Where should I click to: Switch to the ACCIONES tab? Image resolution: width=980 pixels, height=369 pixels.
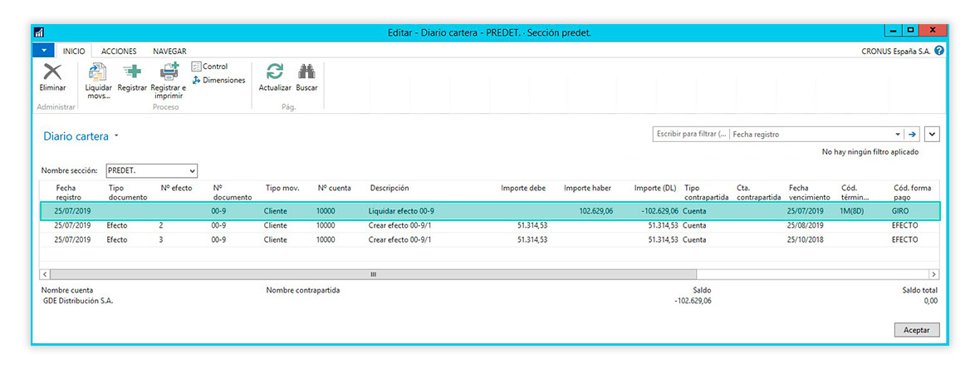(x=119, y=51)
